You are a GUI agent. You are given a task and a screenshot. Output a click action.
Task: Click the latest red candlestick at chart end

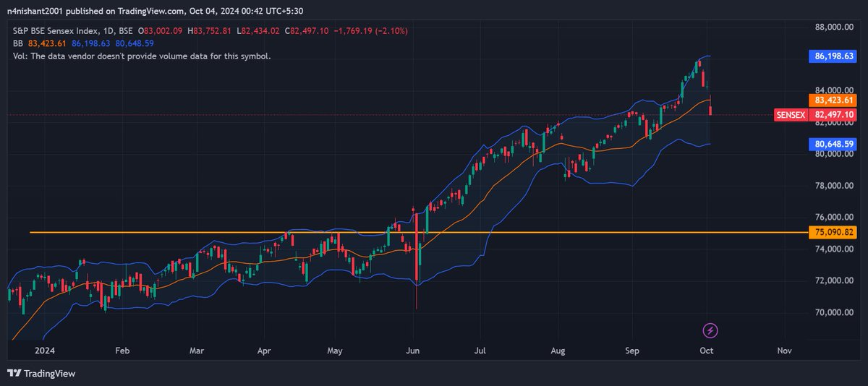click(711, 106)
